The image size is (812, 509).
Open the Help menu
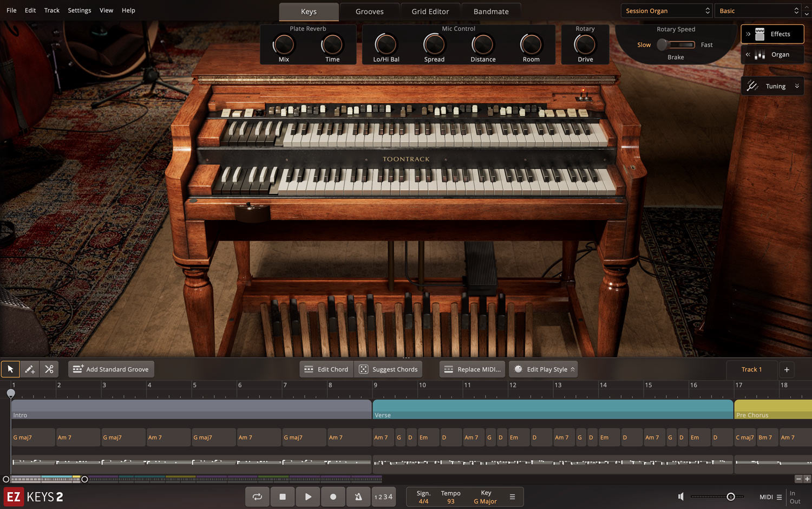[128, 10]
